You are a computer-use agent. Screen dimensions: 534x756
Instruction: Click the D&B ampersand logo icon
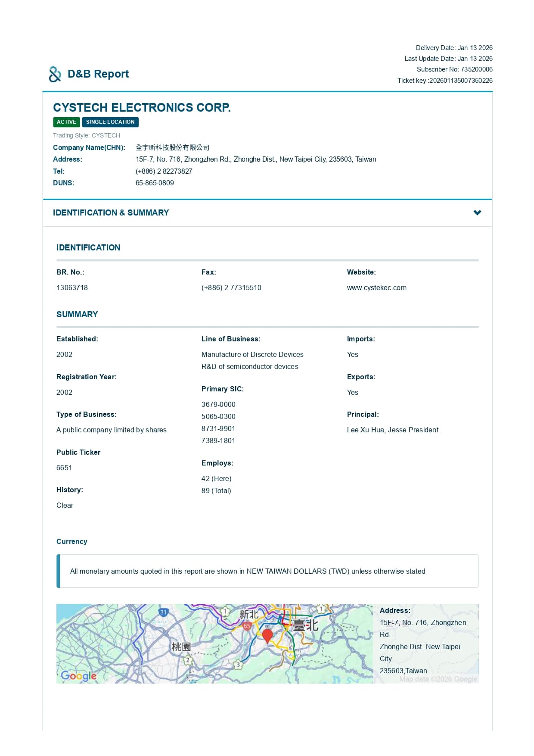(x=55, y=74)
